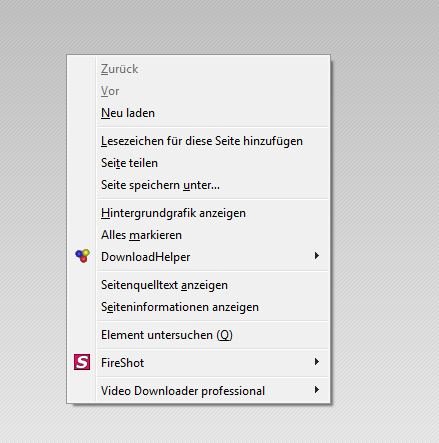Click the FireShot S logo icon
The image size is (439, 443).
pyautogui.click(x=82, y=362)
